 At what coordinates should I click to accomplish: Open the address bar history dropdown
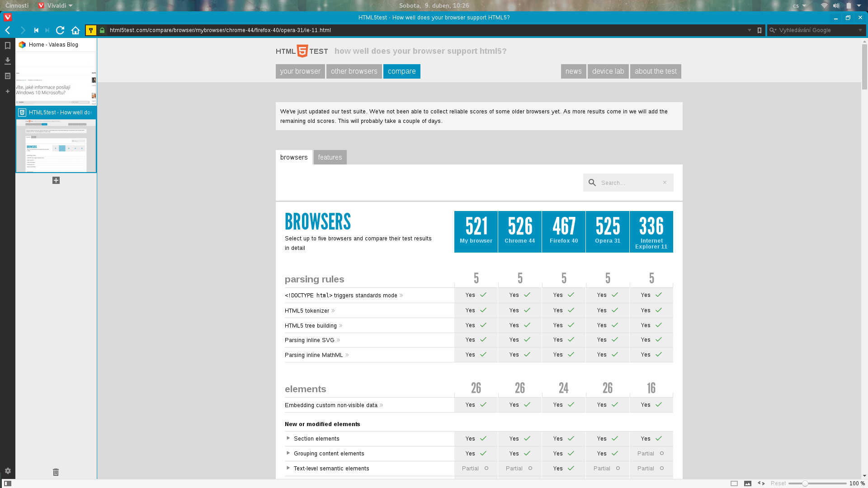750,30
